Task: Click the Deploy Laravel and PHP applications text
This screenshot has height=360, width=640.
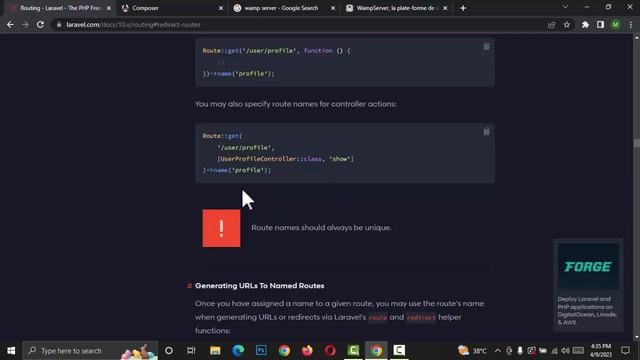Action: [587, 311]
